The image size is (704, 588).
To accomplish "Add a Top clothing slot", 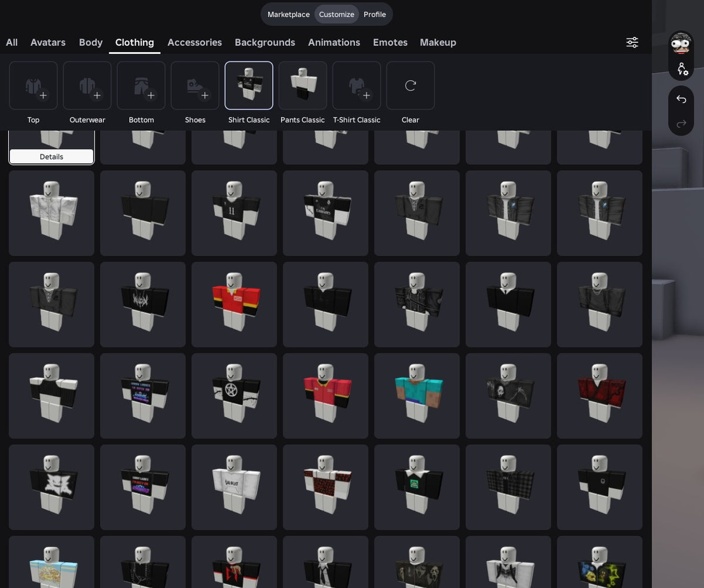I will [33, 86].
